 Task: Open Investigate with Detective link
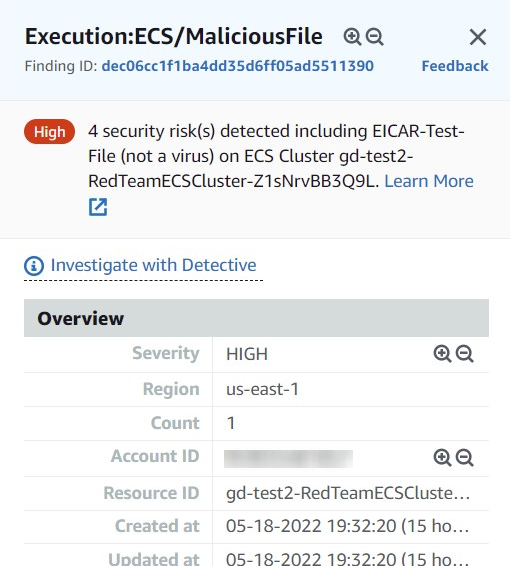(153, 265)
